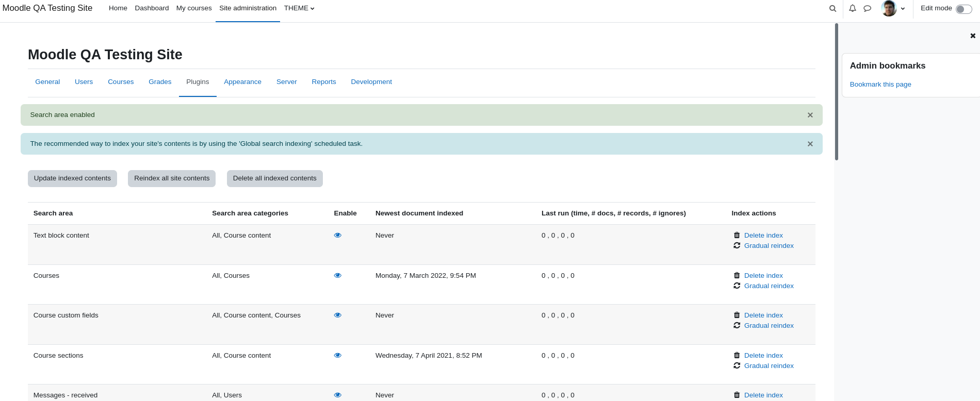Go to Dashboard in top navigation
The image size is (980, 401).
pos(152,8)
